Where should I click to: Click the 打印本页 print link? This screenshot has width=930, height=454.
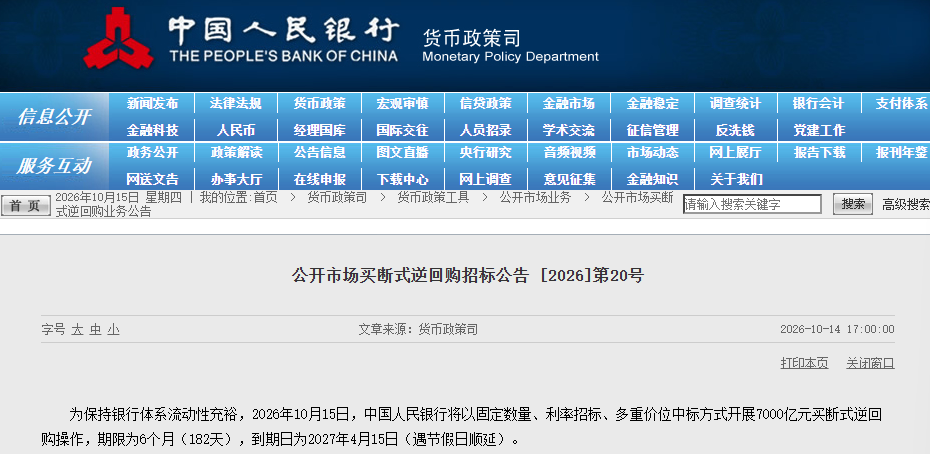(804, 363)
